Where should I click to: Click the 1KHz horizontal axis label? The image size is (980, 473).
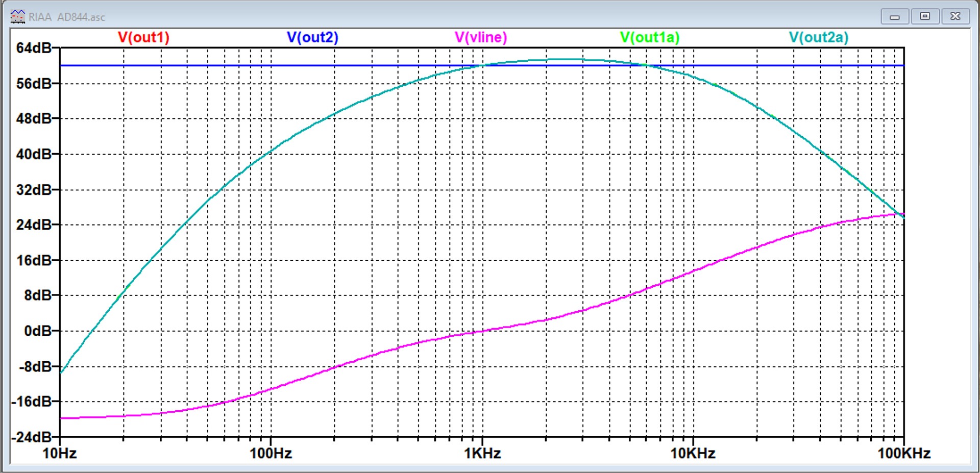tap(482, 453)
